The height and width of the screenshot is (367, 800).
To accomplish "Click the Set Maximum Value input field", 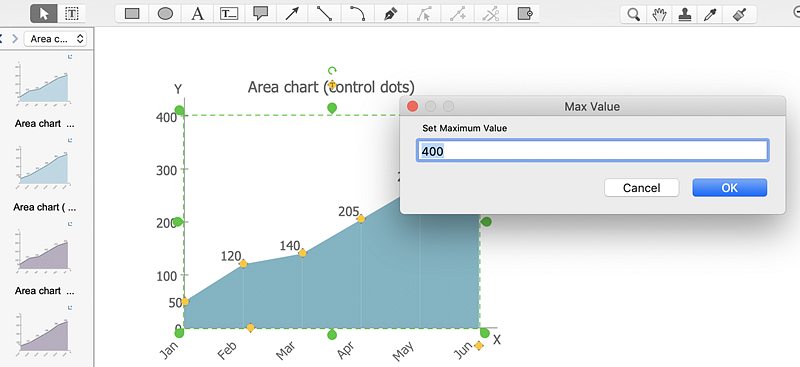I will click(593, 152).
